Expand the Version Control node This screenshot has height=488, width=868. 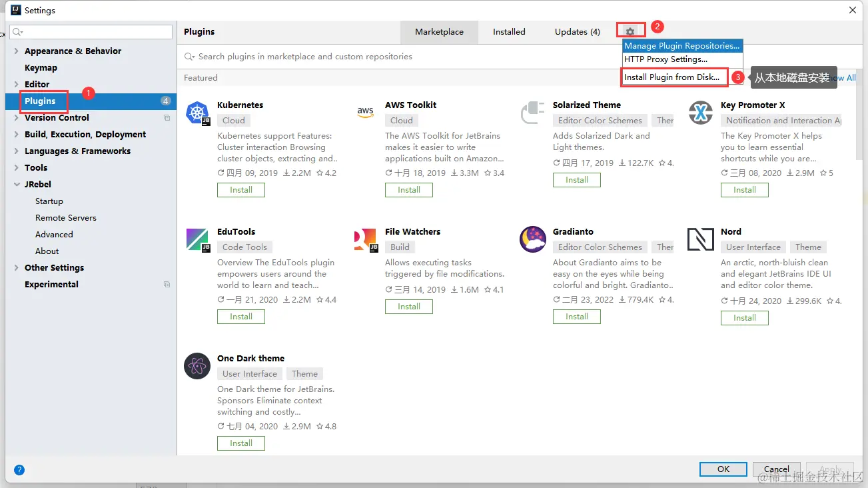click(x=17, y=118)
